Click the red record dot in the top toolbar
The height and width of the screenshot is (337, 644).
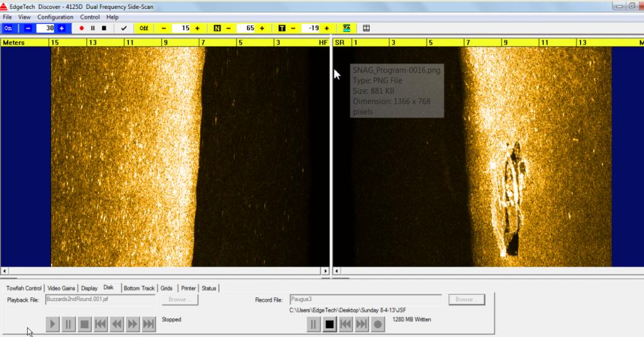[82, 28]
